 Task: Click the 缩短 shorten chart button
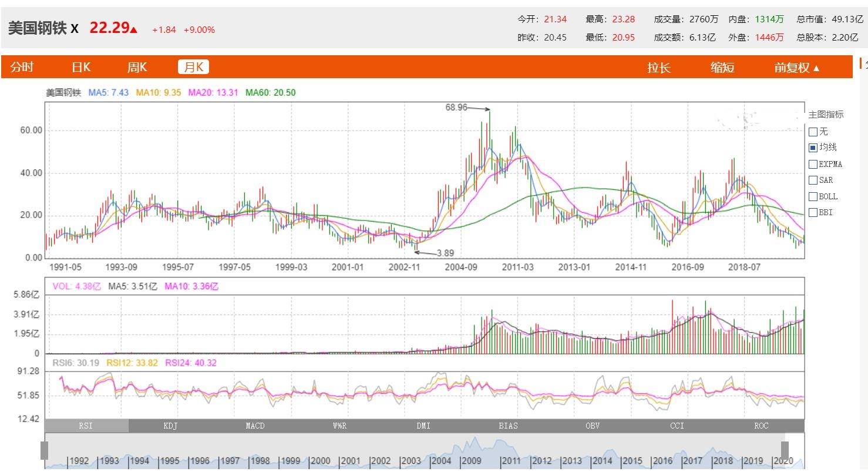(x=722, y=68)
